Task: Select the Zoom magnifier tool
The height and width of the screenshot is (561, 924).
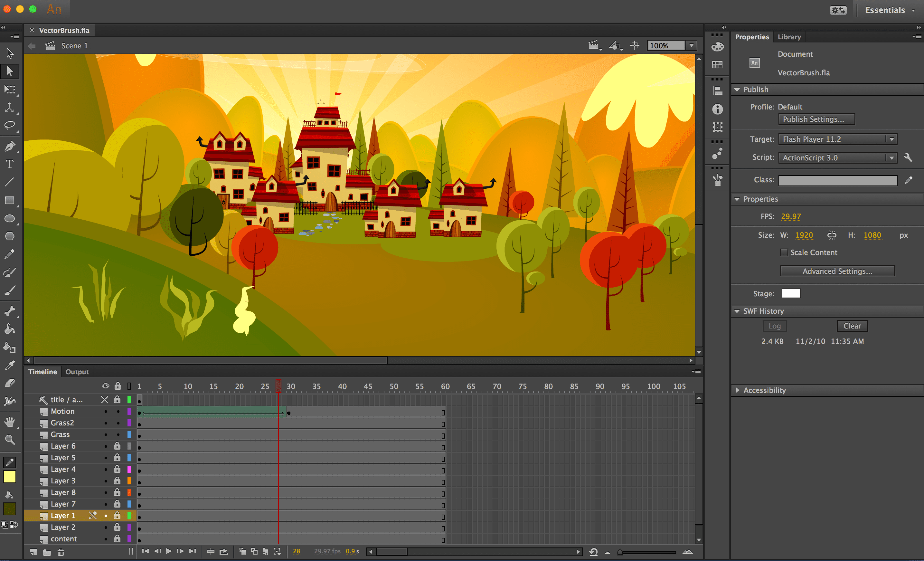Action: point(10,440)
